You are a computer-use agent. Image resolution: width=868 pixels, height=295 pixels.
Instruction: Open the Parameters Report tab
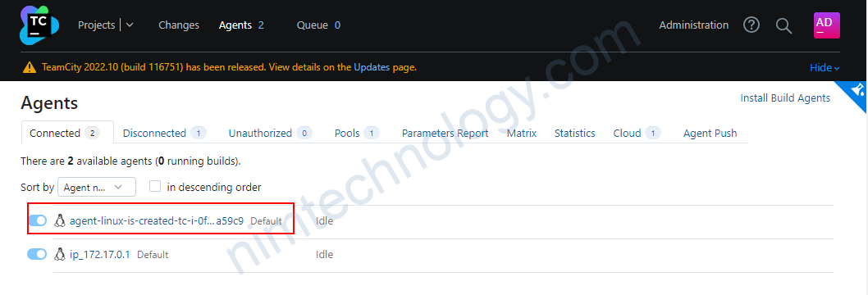pyautogui.click(x=445, y=133)
